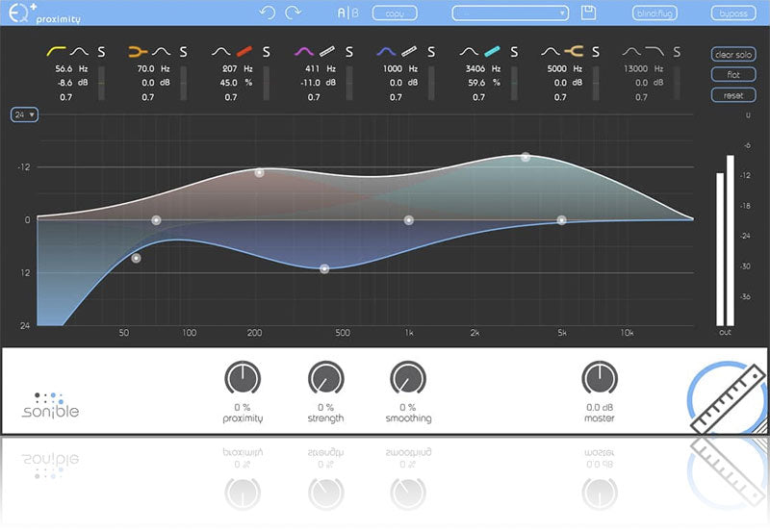Undo the last change
Screen dimensions: 770x532
(x=268, y=13)
